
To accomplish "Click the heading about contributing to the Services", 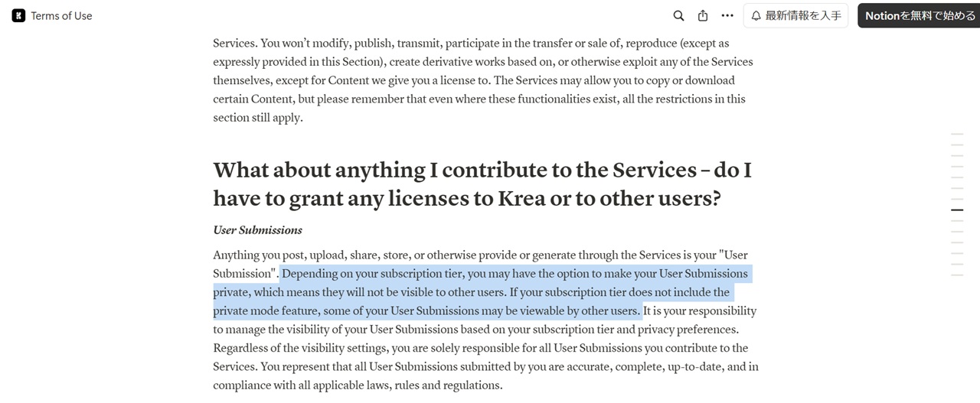I will tap(482, 184).
